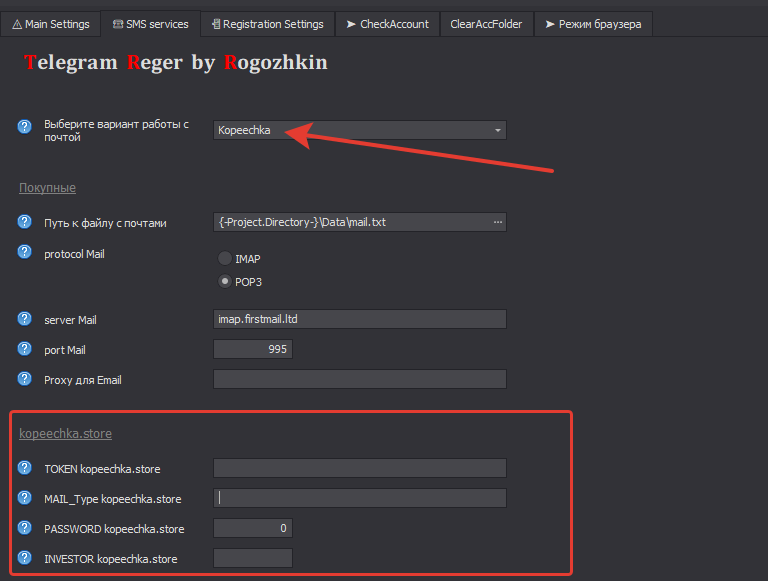Open the kopeechka.store link
768x581 pixels.
click(x=66, y=434)
